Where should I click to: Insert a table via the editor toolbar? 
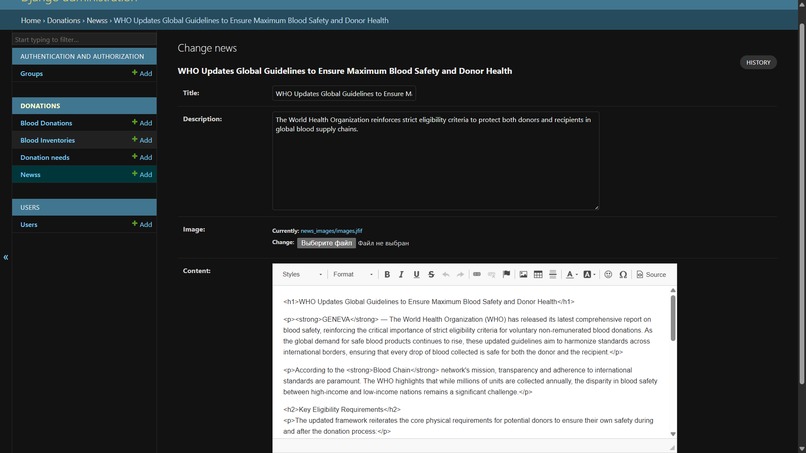click(538, 275)
